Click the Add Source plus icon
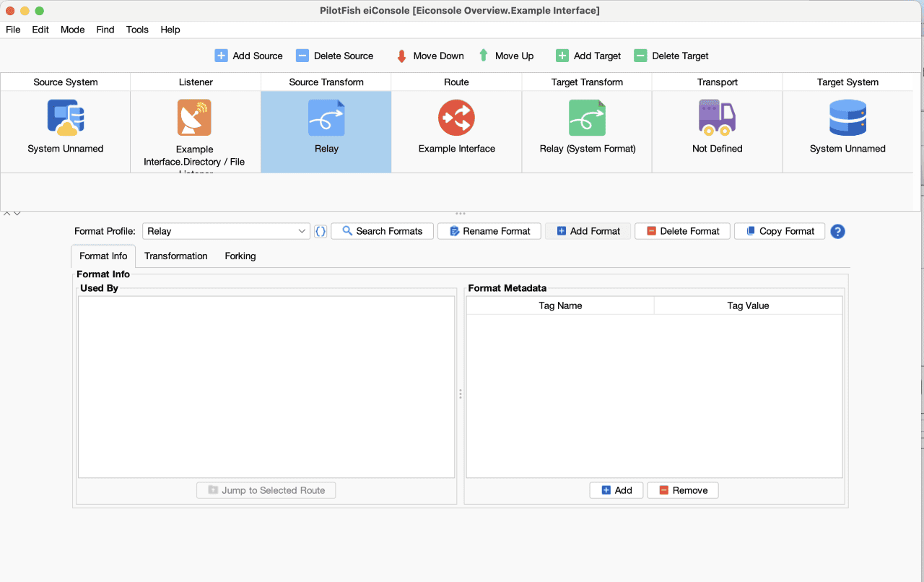This screenshot has height=582, width=924. tap(222, 56)
